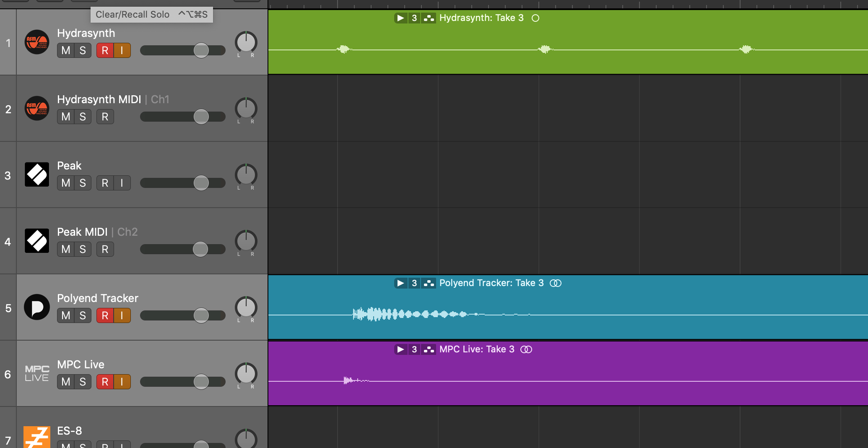Select the purple MPC Live: Take 3 region
The height and width of the screenshot is (448, 868).
coord(568,373)
